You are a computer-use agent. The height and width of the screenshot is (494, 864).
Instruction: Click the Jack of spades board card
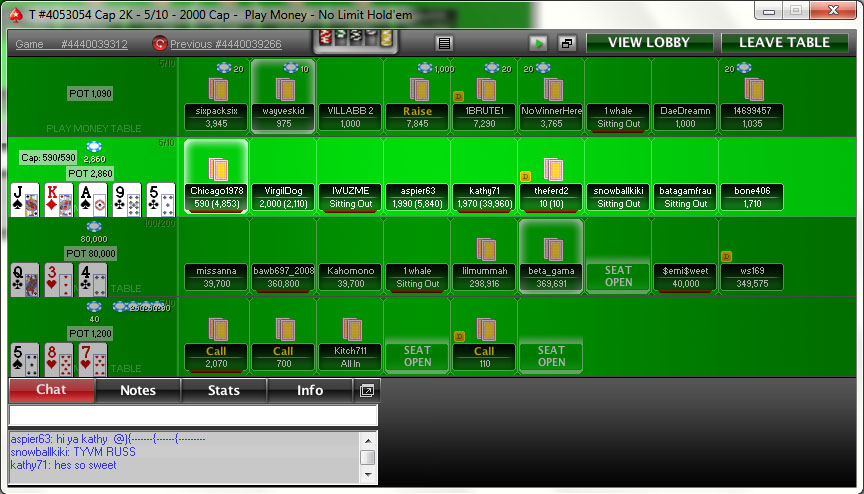(x=25, y=199)
